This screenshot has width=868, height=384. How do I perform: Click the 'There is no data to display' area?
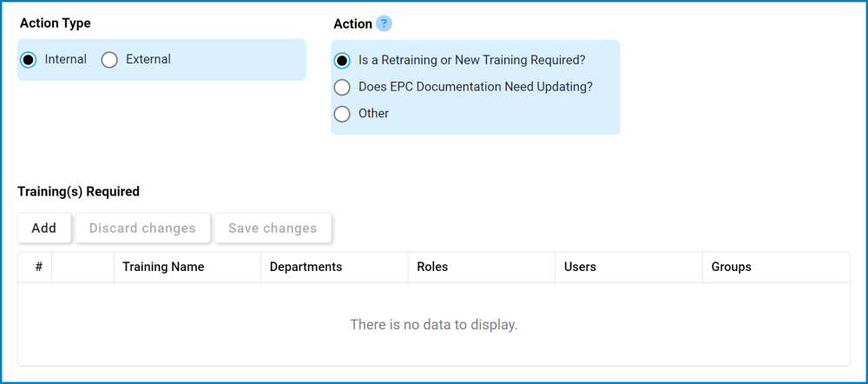(433, 325)
